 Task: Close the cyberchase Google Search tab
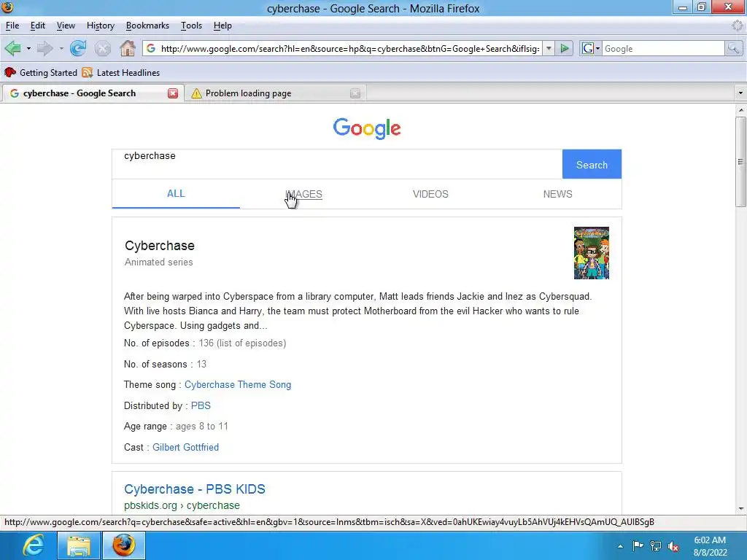click(x=173, y=93)
